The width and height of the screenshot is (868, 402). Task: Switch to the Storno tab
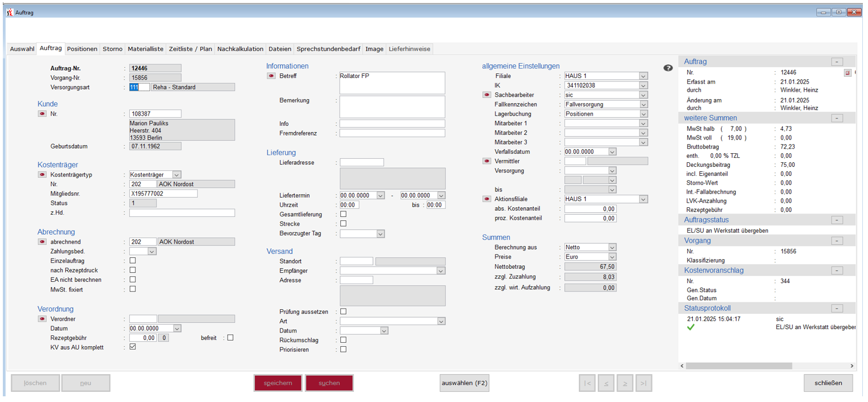click(113, 49)
